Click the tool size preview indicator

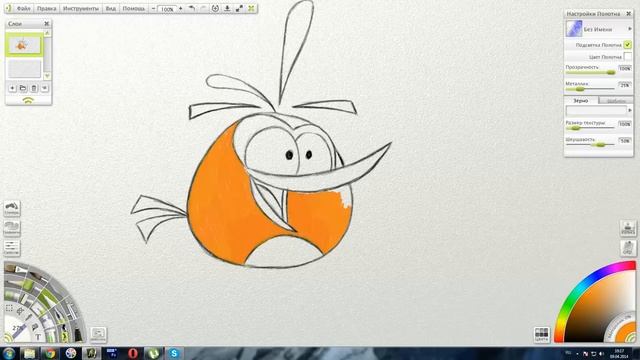[16, 329]
